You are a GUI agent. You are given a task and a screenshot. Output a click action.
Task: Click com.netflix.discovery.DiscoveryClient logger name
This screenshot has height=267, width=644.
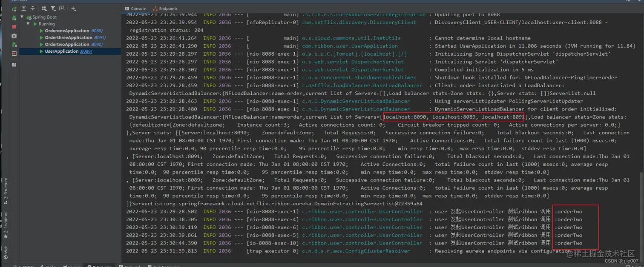tap(359, 22)
